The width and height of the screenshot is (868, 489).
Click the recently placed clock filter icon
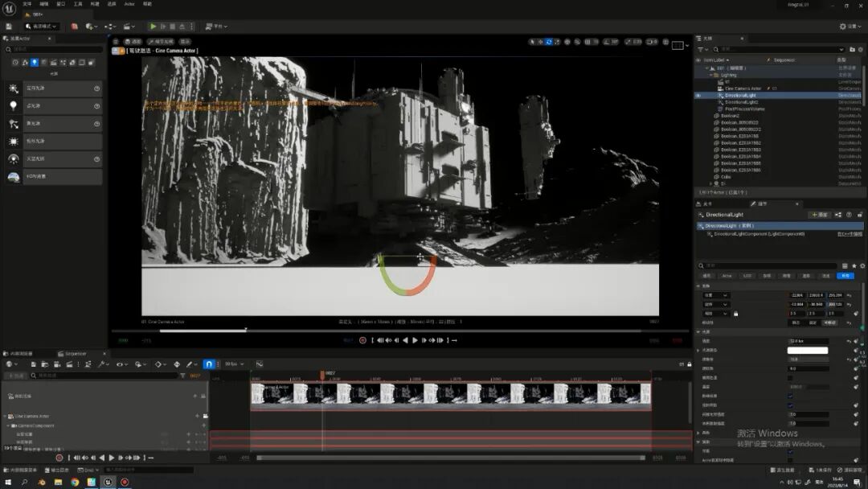pyautogui.click(x=15, y=63)
